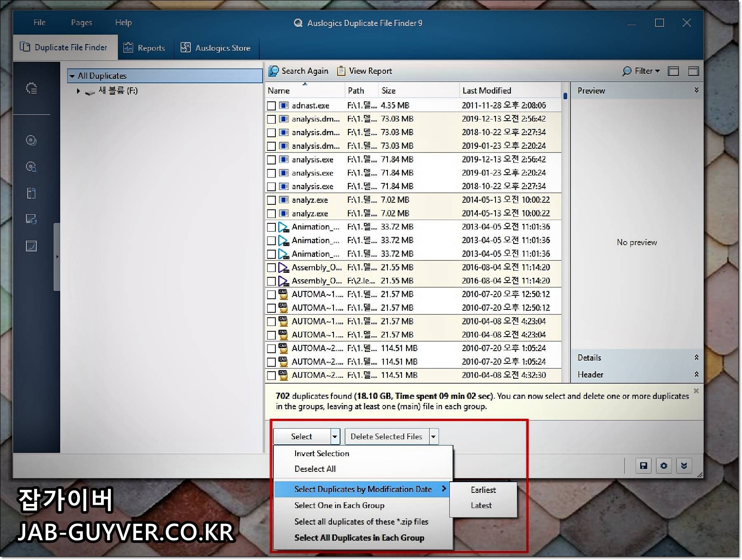
Task: Click the Search Again toolbar icon
Action: (274, 71)
